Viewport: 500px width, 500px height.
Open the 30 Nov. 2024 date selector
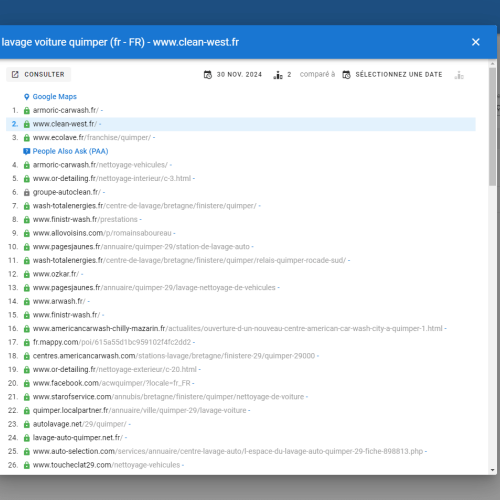(x=233, y=75)
